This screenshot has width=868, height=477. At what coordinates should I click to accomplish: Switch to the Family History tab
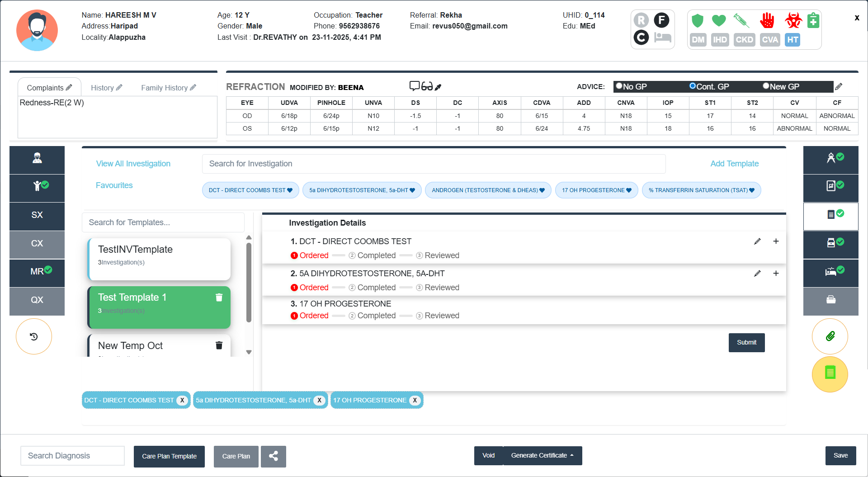point(168,88)
